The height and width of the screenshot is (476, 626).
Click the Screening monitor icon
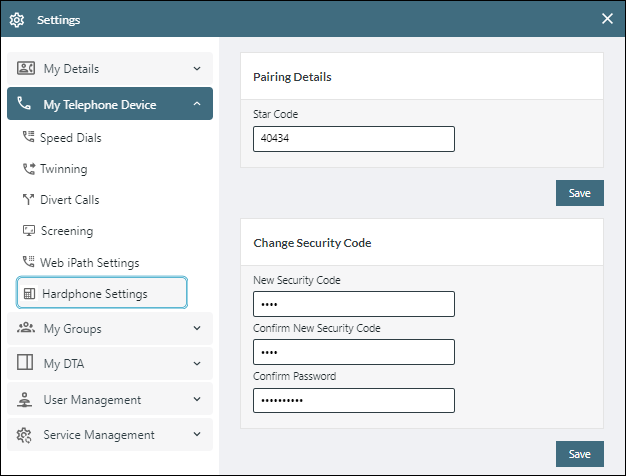(29, 231)
